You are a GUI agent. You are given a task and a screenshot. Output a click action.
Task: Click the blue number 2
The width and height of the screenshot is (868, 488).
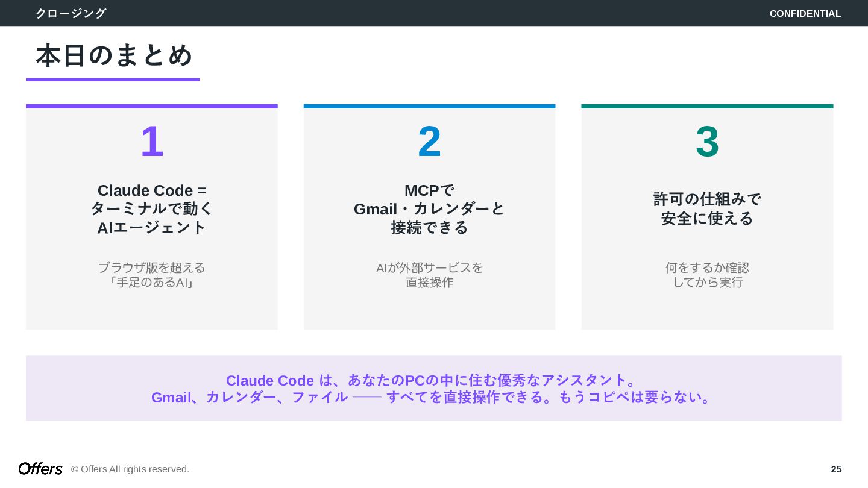tap(429, 142)
